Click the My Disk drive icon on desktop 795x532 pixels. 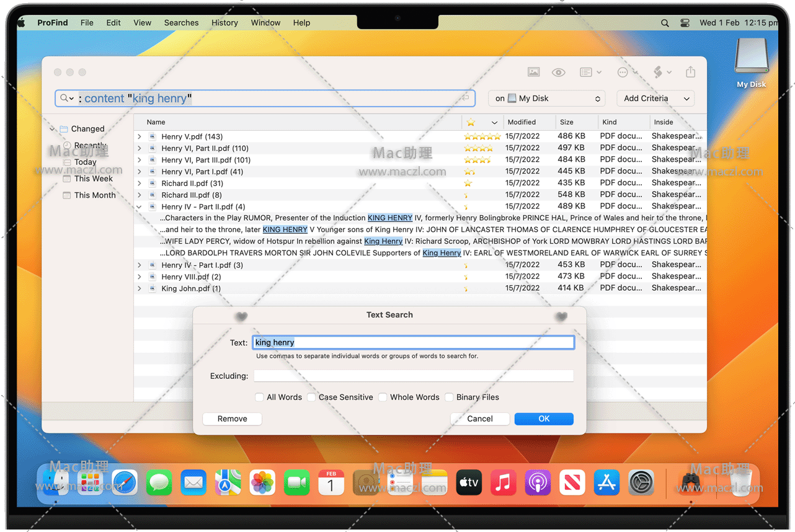tap(751, 59)
